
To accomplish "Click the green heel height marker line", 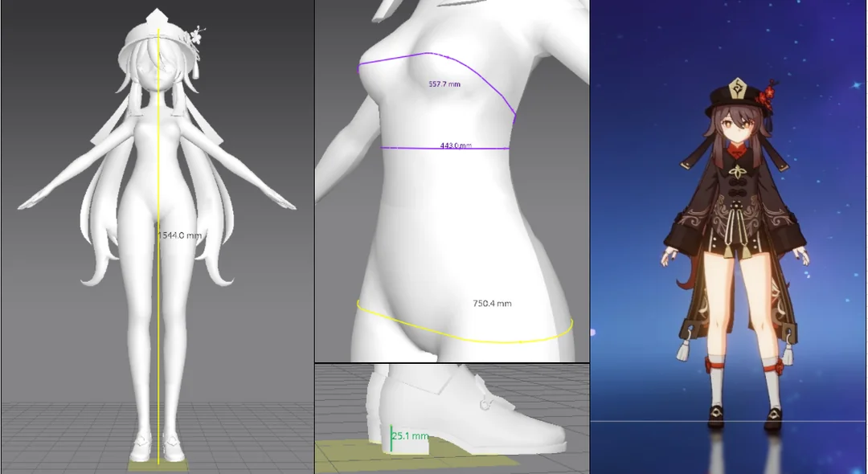I will (391, 438).
